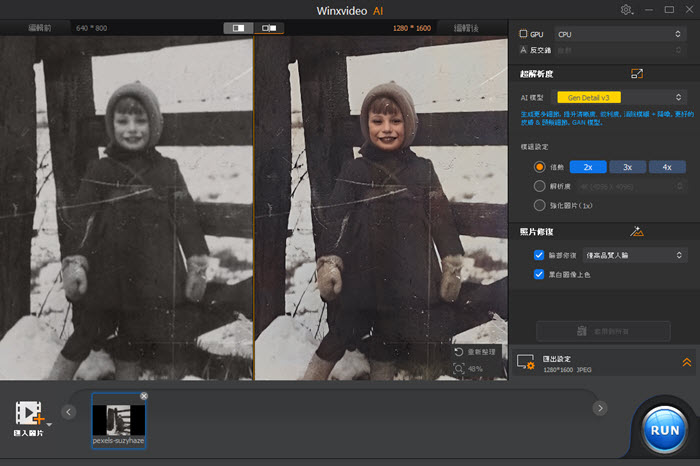Switch to split comparison view icon
Viewport: 700px width, 466px height.
coord(237,28)
